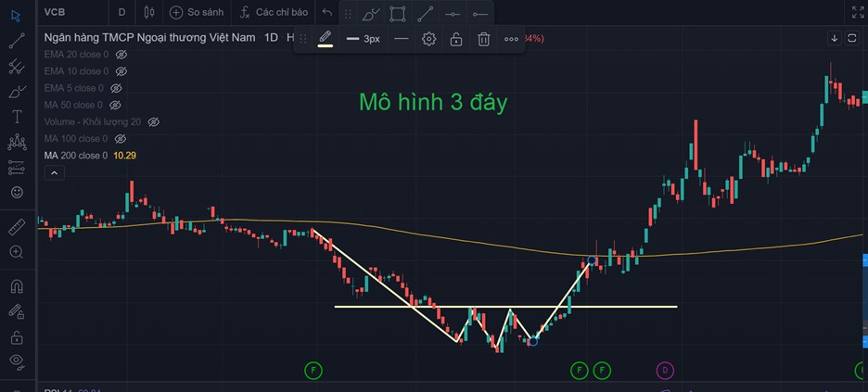Open the line style dropdown

click(x=402, y=39)
